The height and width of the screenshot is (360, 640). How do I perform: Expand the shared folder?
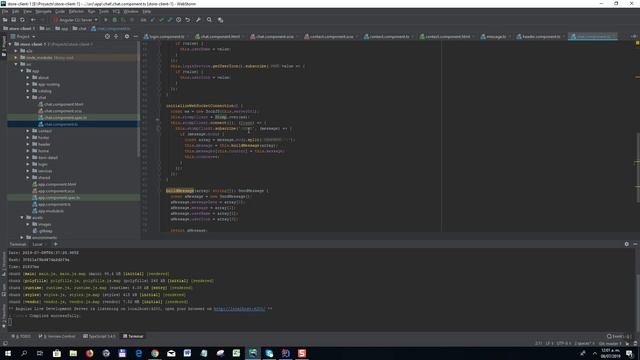click(x=28, y=178)
